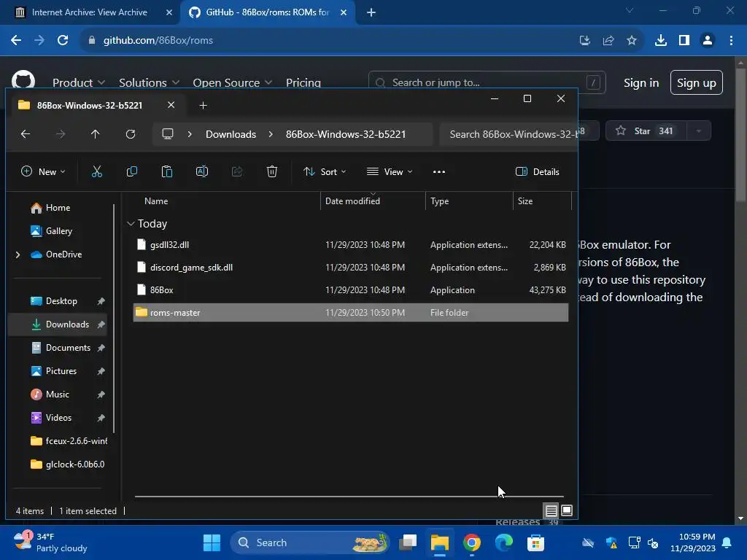
Task: Open Microsoft Edge from taskbar
Action: (x=503, y=542)
